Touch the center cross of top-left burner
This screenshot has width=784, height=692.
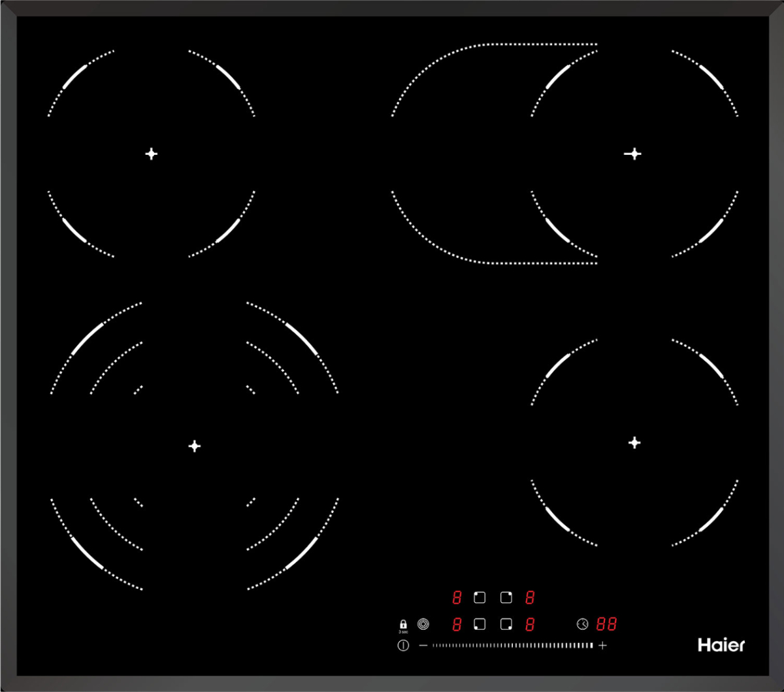tap(151, 154)
